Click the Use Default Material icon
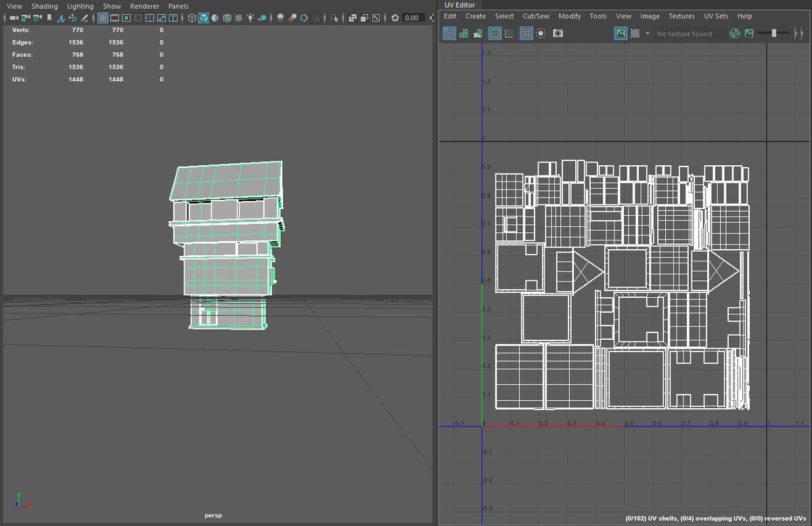Image resolution: width=812 pixels, height=526 pixels. pos(215,18)
